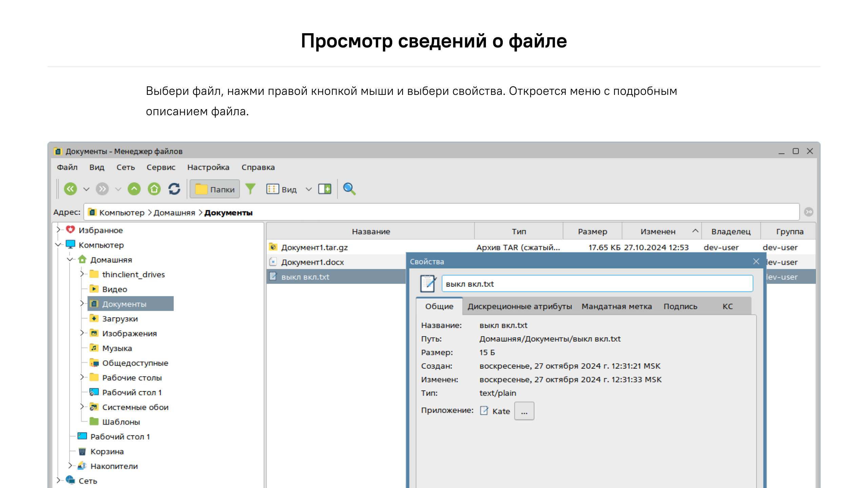The image size is (868, 488).
Task: Go to home folder icon
Action: (154, 189)
